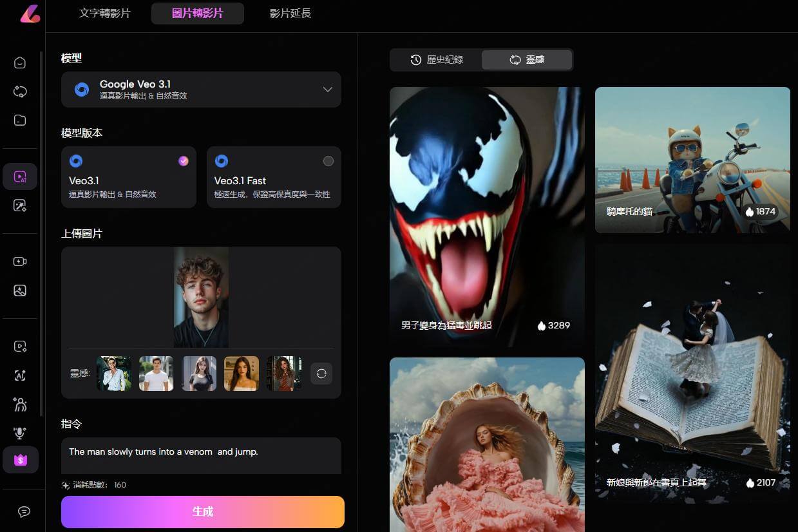Click into the 指令 prompt text box
The height and width of the screenshot is (532, 798).
pos(201,456)
